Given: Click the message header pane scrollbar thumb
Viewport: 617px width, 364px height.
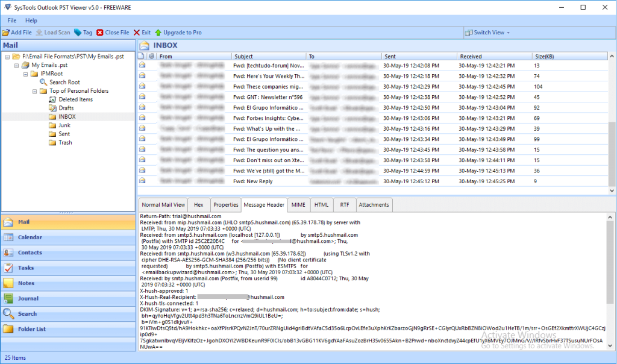Looking at the screenshot, I should coord(610,262).
